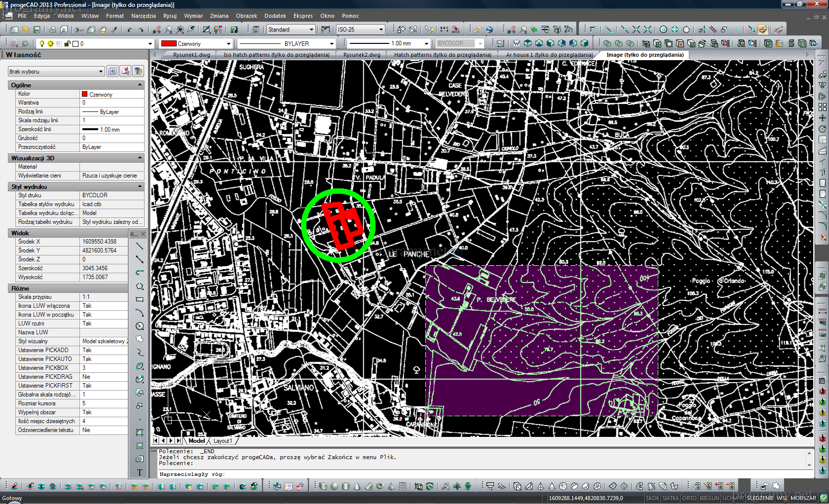This screenshot has width=829, height=504.
Task: Select the Text tool in draw palette
Action: [140, 472]
